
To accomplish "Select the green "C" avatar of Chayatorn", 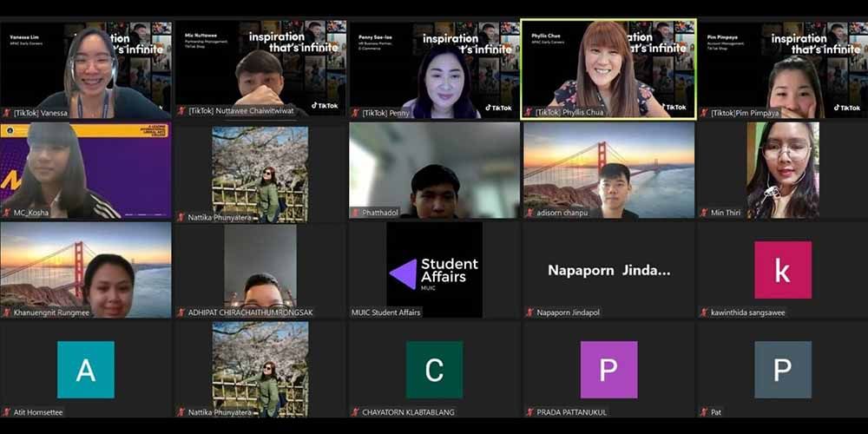I will [x=434, y=370].
